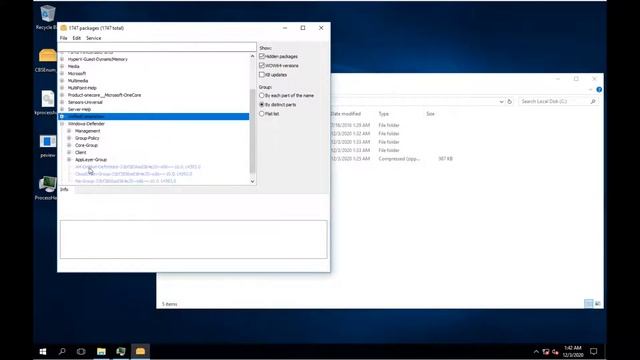Open the Windows Start menu
This screenshot has height=360, width=640.
coord(43,351)
